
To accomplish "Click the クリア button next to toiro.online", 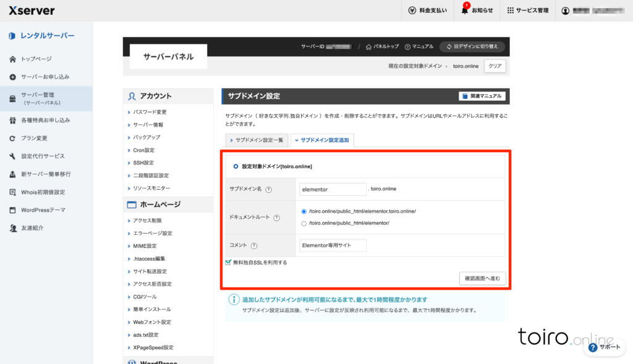I will 495,66.
